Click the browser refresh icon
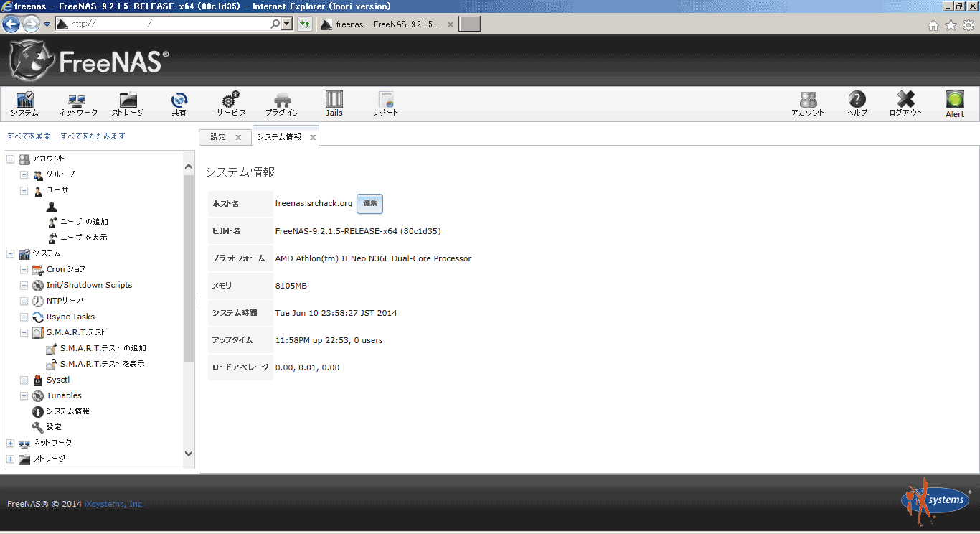This screenshot has height=534, width=980. [305, 24]
